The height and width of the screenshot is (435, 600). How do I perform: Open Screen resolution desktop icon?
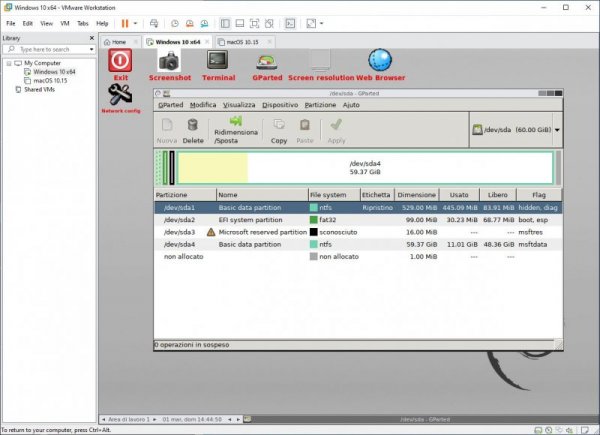320,60
